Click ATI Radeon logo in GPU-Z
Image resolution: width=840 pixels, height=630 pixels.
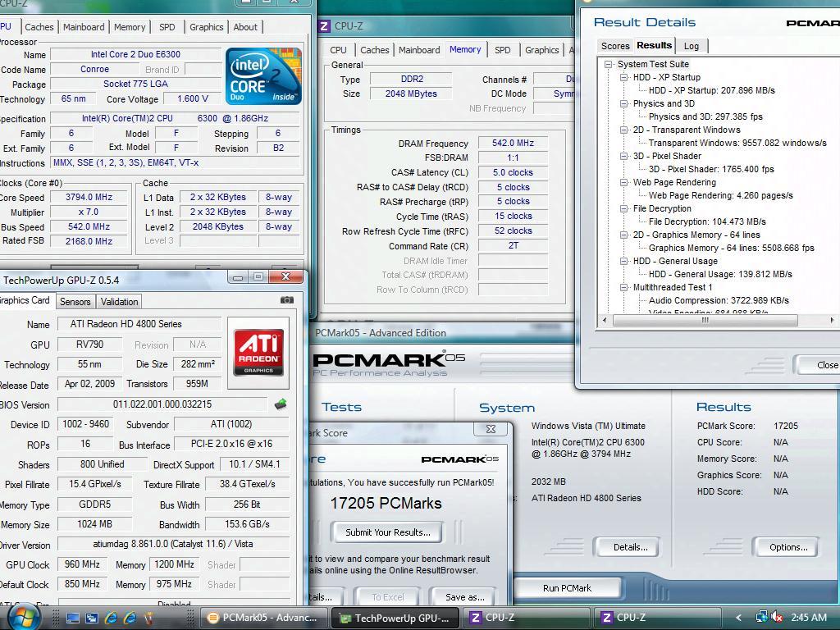pos(258,353)
